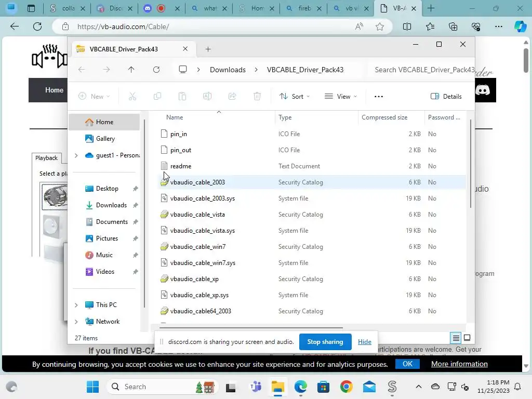Click the PC monitor icon in address bar
Image resolution: width=532 pixels, height=399 pixels.
tap(183, 70)
